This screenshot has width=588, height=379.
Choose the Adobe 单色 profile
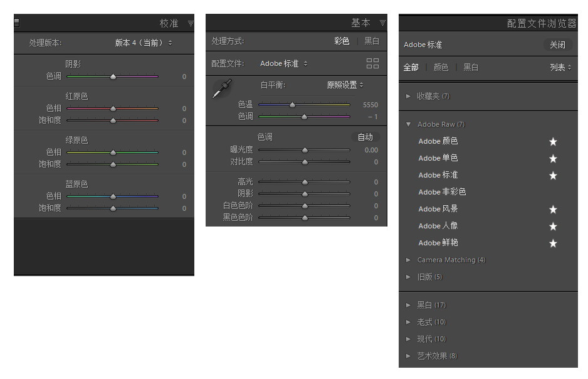click(x=438, y=158)
